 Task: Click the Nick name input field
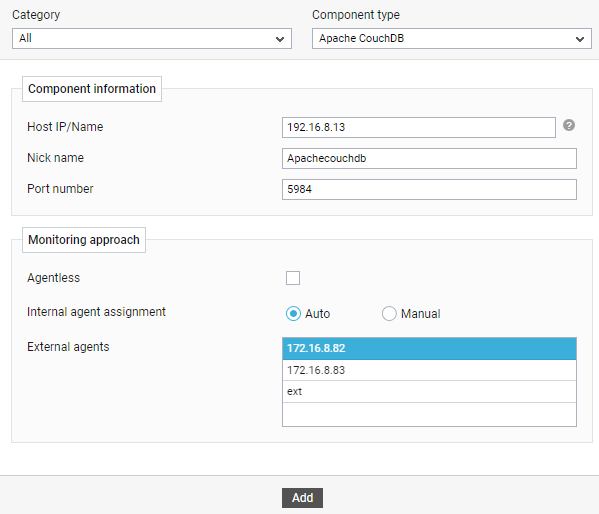pos(429,158)
